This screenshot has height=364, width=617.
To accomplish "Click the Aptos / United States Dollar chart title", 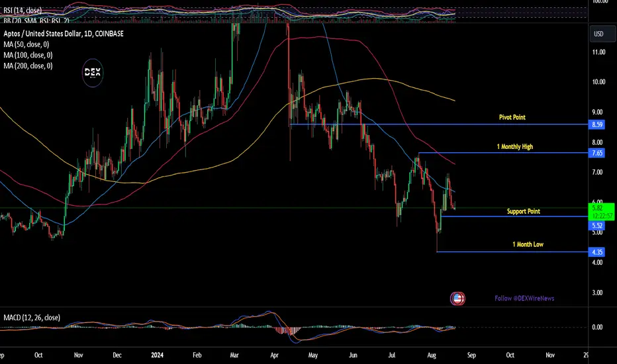I will pos(64,34).
